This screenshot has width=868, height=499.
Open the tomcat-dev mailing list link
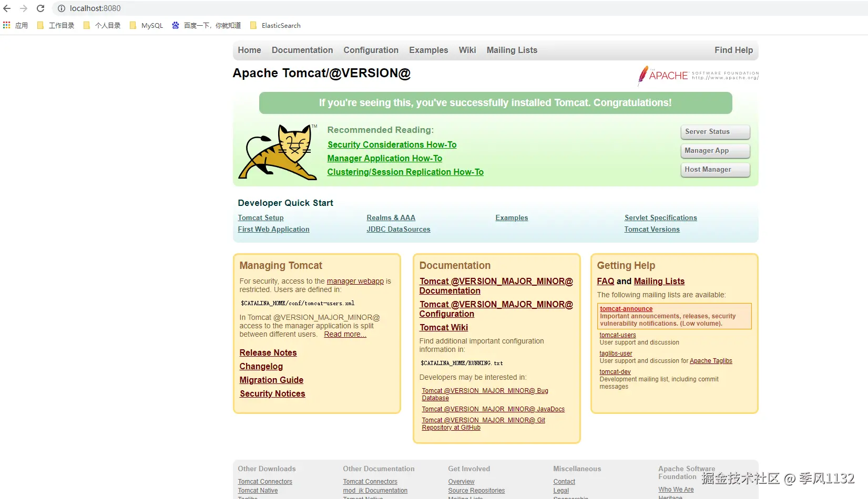click(615, 372)
